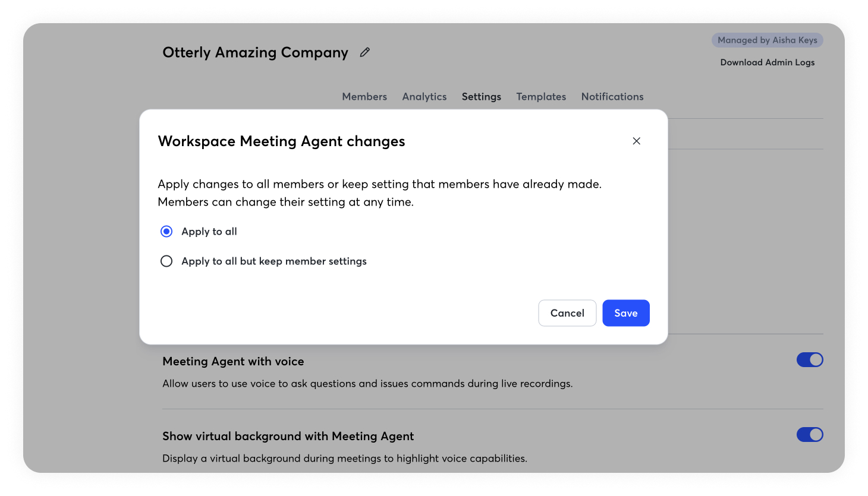Click the 'Meeting Agent with voice' heading

click(233, 362)
